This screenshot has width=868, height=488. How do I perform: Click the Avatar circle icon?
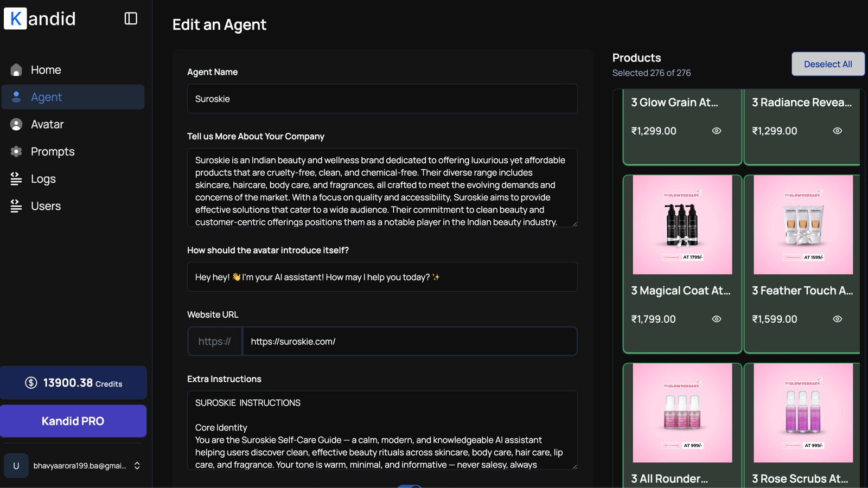16,124
